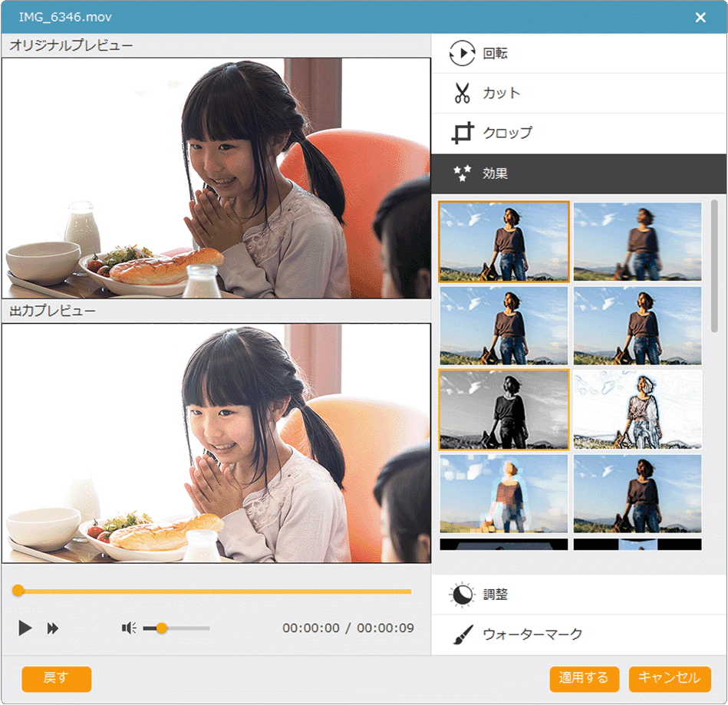
Task: Click the watermark brush icon
Action: tap(462, 635)
